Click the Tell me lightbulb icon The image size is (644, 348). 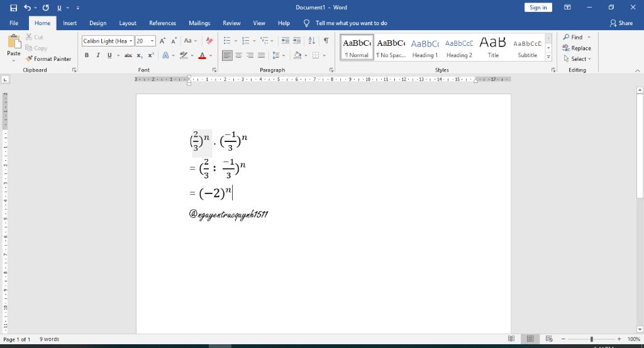click(306, 23)
